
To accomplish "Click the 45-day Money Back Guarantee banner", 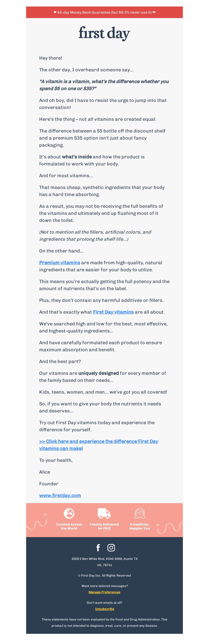I will click(x=104, y=12).
